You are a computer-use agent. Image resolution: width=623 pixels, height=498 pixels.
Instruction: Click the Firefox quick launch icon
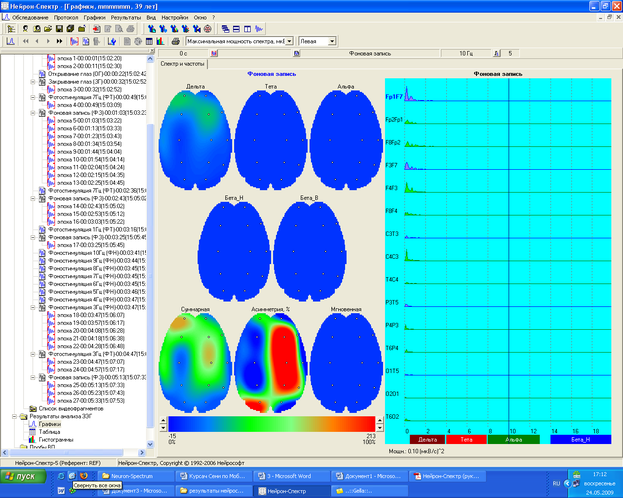click(x=83, y=476)
